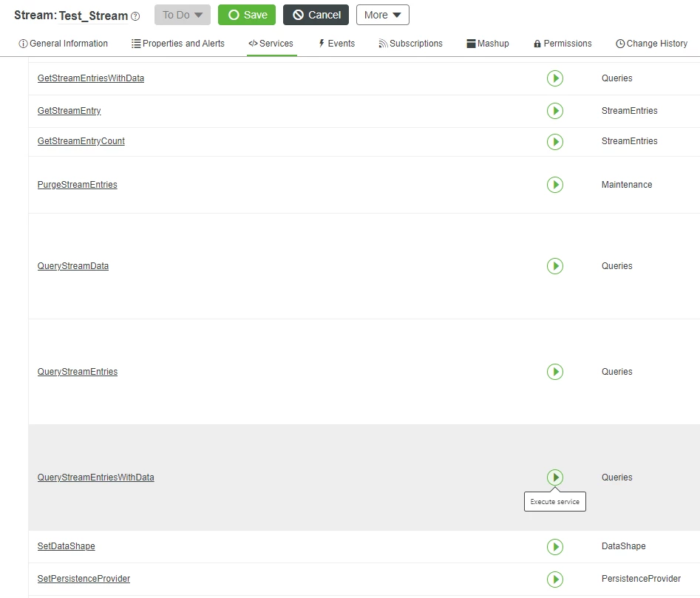Click StreamEntries category in GetStreamEntryCount row
700x598 pixels.
click(x=630, y=141)
